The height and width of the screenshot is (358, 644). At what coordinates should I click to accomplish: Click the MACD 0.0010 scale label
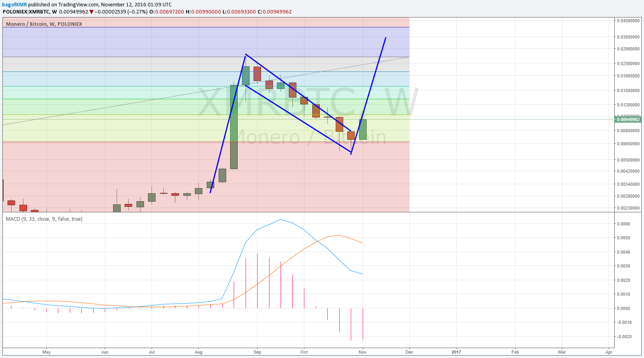click(623, 294)
